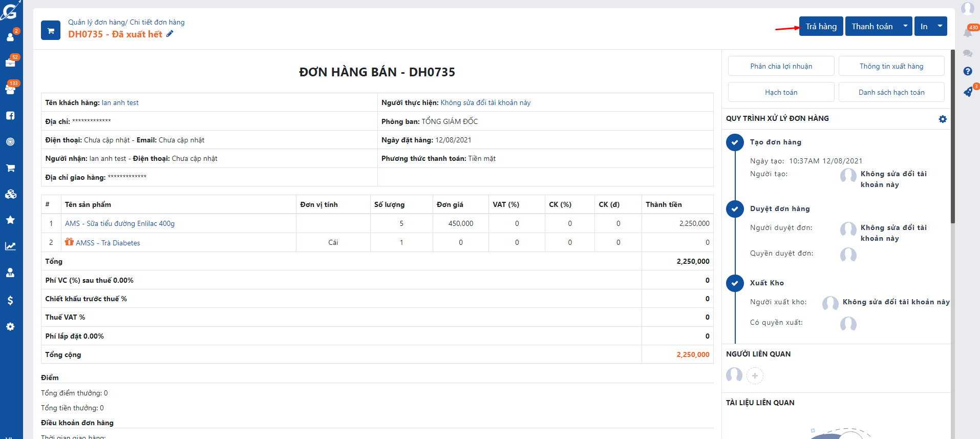
Task: Add related person with plus circle
Action: coord(755,375)
